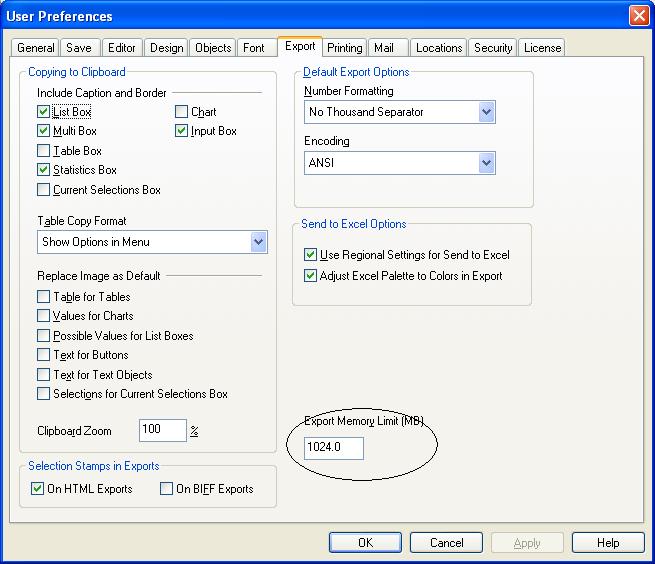Click the Export Memory Limit field
Image resolution: width=655 pixels, height=564 pixels.
pyautogui.click(x=334, y=448)
